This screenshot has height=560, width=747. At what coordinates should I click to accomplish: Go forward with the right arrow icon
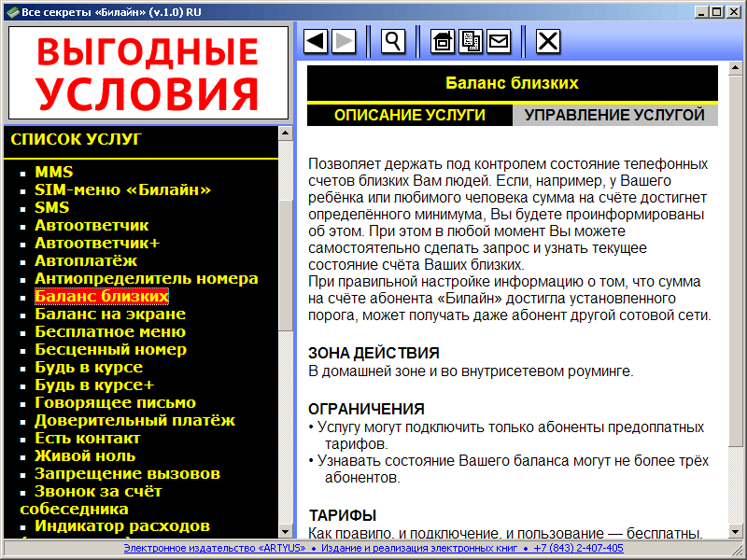click(344, 41)
